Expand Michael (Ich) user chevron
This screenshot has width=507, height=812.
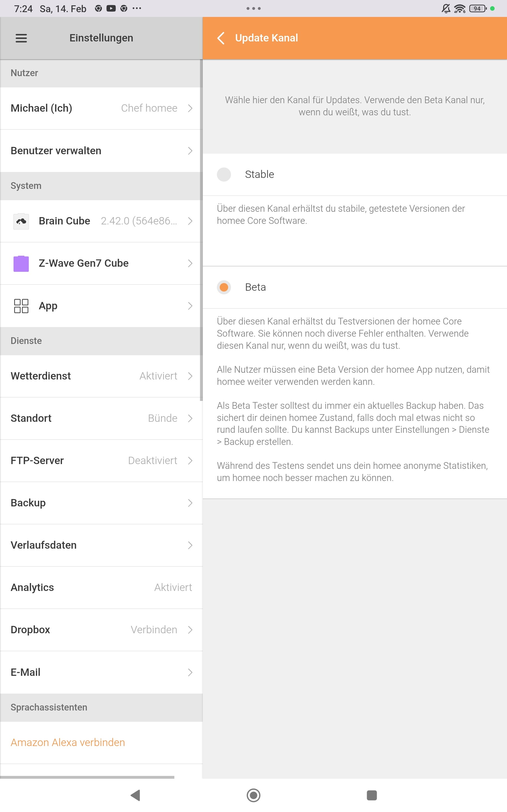190,108
